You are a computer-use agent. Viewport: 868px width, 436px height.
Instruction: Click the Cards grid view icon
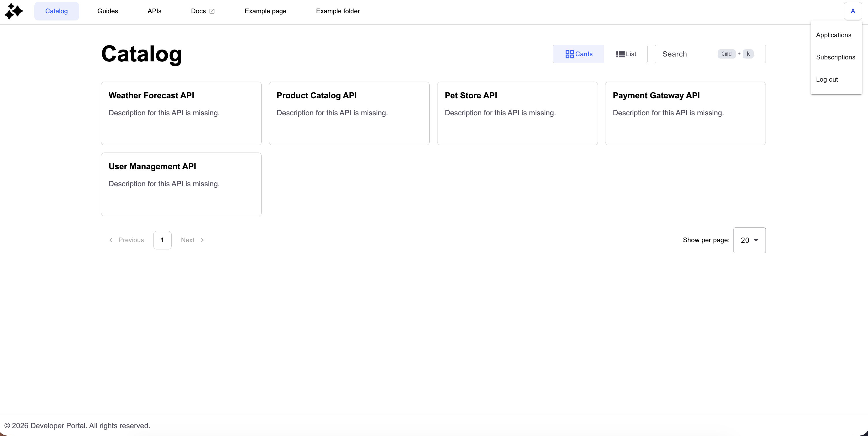tap(569, 54)
